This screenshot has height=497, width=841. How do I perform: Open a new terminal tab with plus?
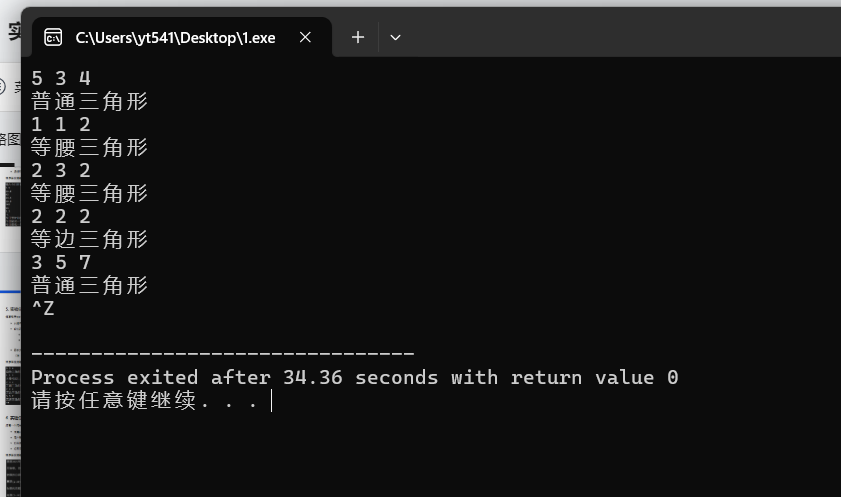click(x=358, y=37)
